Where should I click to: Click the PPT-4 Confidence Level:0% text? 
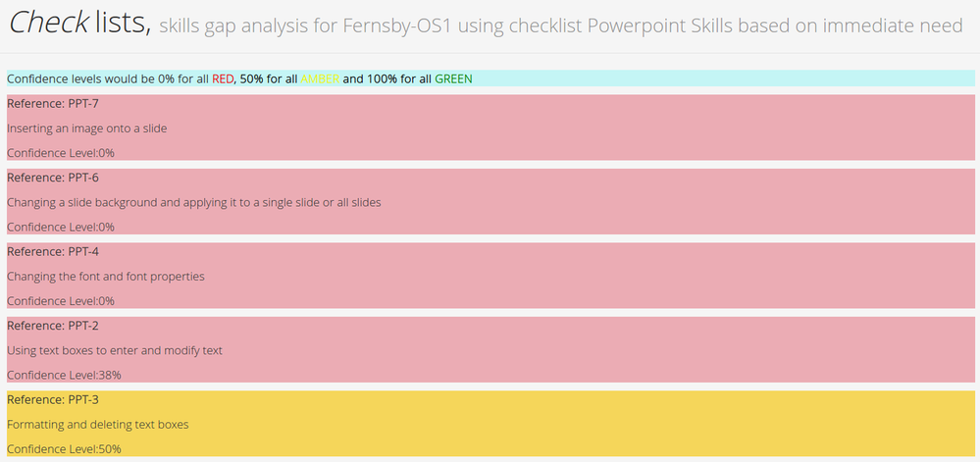[61, 301]
